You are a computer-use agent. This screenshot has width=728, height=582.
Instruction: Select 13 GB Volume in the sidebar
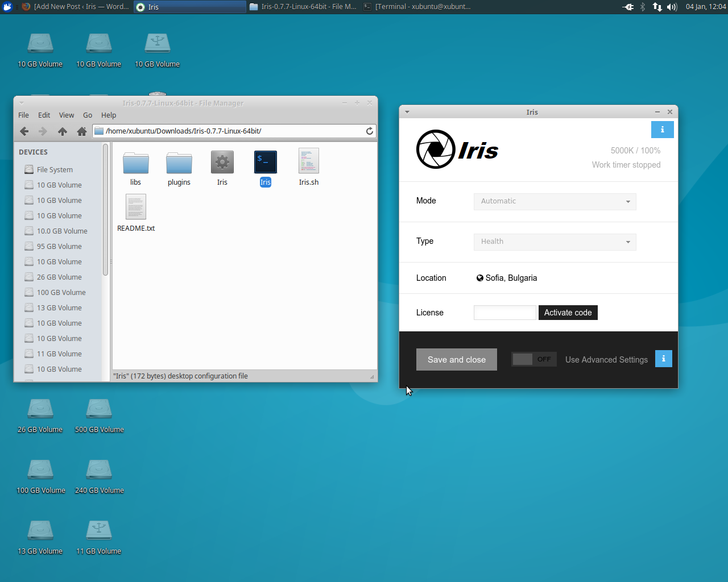[x=59, y=307]
